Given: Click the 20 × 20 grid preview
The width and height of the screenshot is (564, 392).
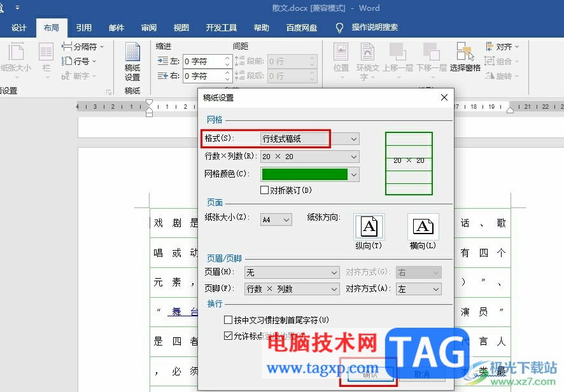Looking at the screenshot, I should (409, 164).
